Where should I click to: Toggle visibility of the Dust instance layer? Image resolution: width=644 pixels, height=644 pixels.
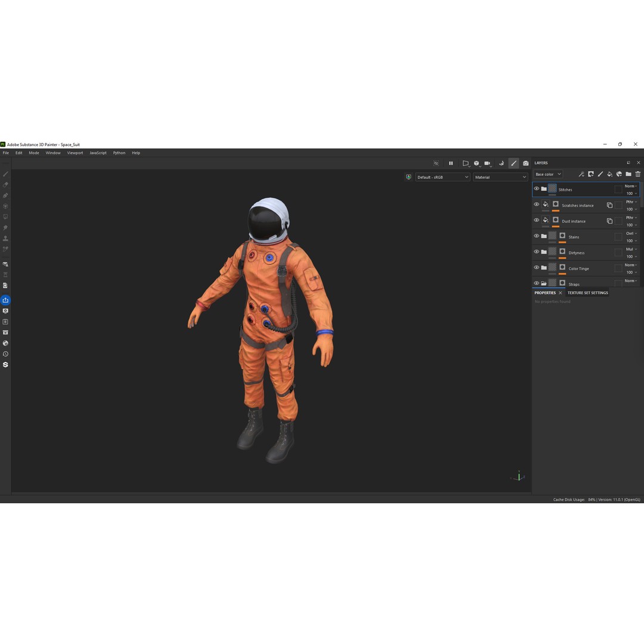point(537,220)
